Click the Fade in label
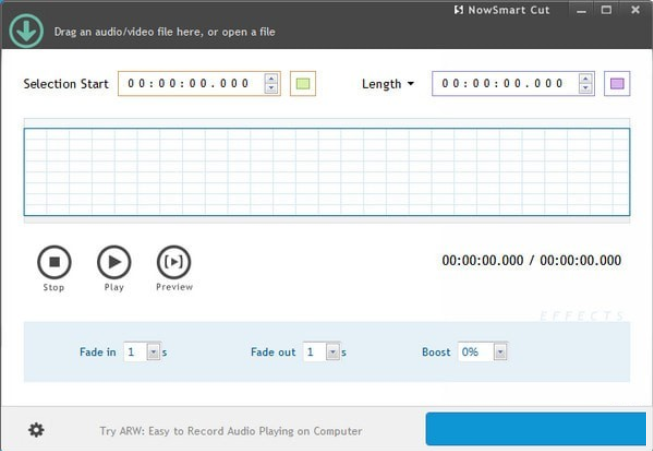Image resolution: width=653 pixels, height=451 pixels. pos(98,352)
